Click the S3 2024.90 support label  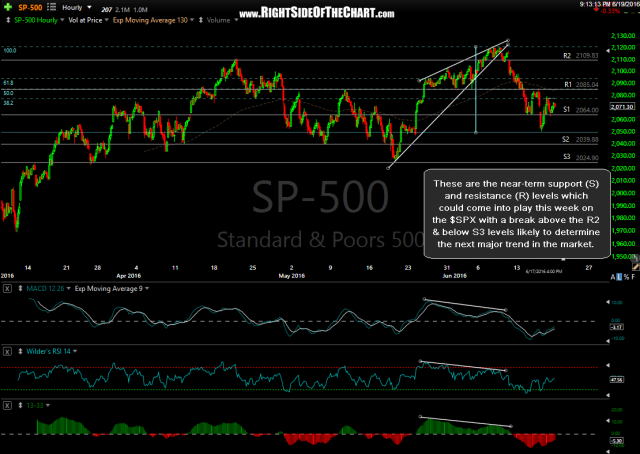click(x=580, y=157)
